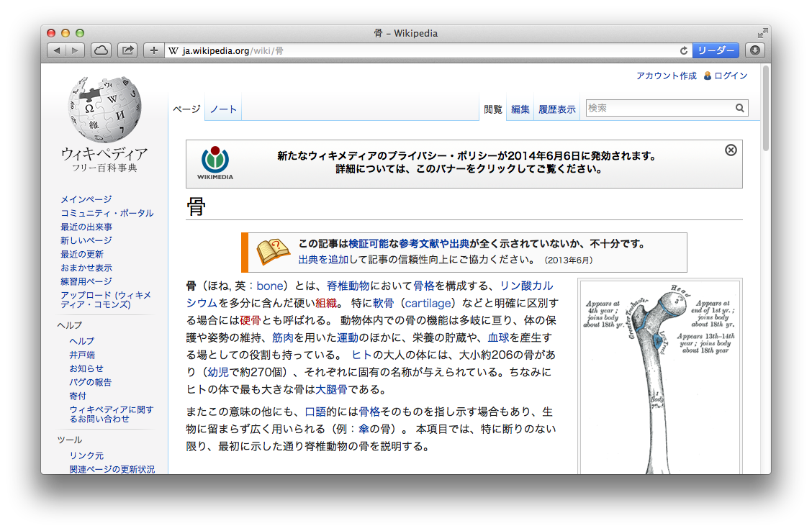
Task: Click 検証可能 link in notice box
Action: [x=368, y=243]
